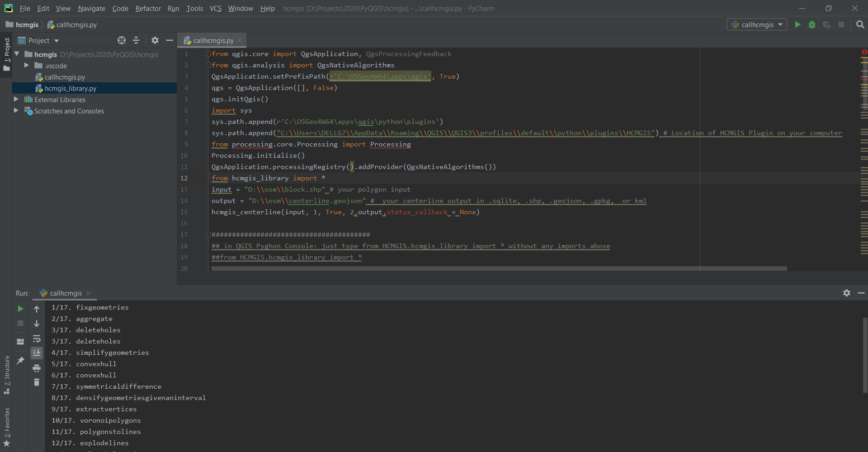
Task: Clear all Run console output trash icon
Action: click(37, 382)
